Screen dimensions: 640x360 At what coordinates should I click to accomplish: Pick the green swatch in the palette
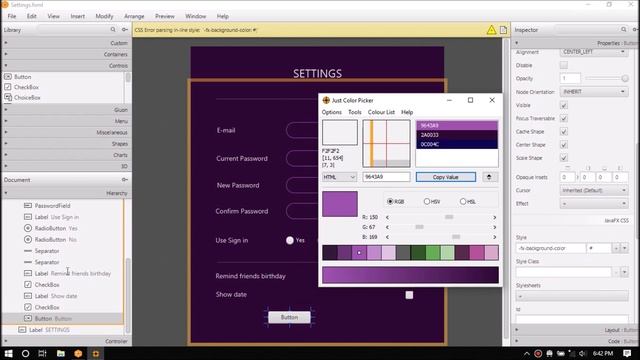pos(433,253)
